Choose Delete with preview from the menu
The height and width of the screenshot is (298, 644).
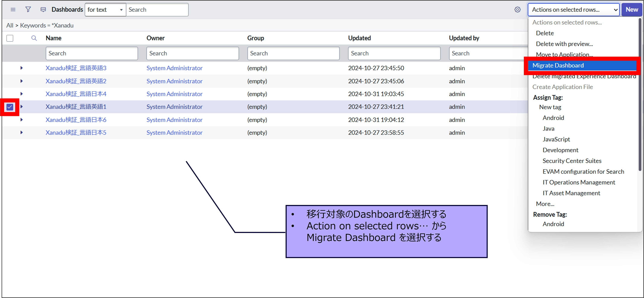[x=564, y=44]
